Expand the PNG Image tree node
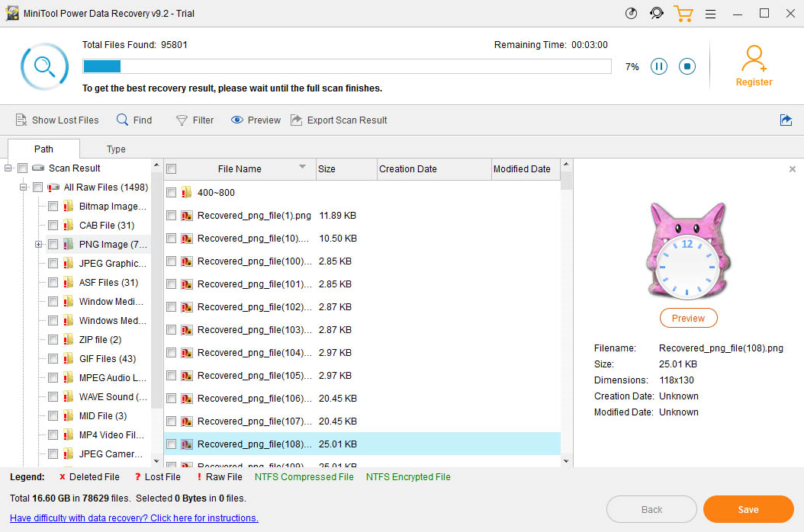804x532 pixels. point(38,245)
